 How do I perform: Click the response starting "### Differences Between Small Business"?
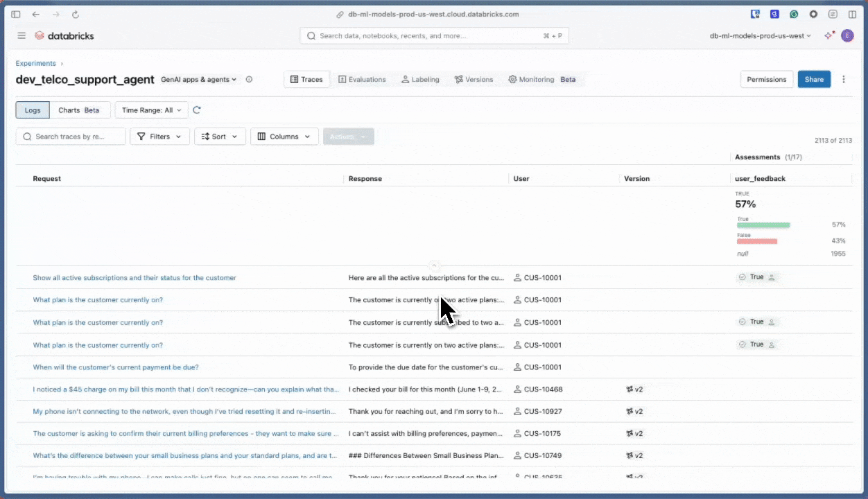[426, 456]
